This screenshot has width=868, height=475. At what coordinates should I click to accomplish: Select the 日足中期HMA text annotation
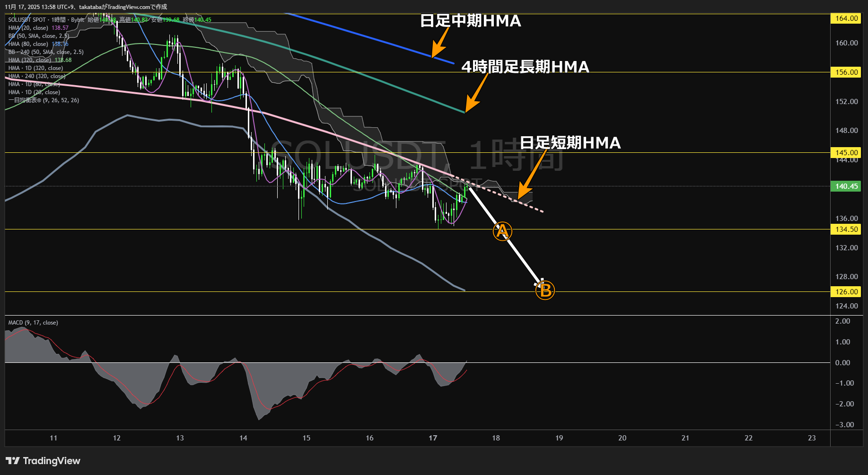471,21
